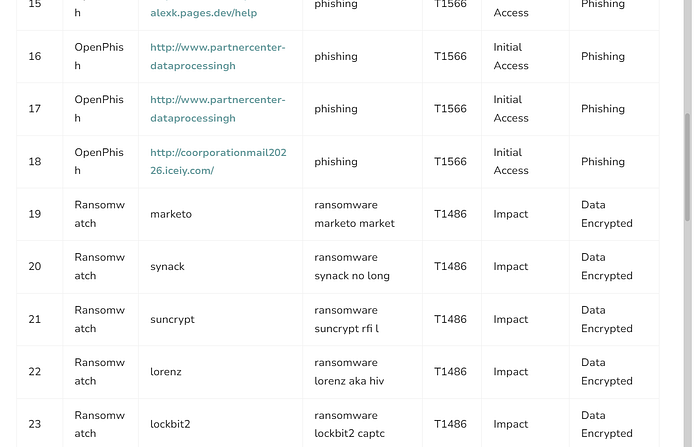Select the lorenz indicator cell
This screenshot has height=447, width=700.
click(221, 372)
